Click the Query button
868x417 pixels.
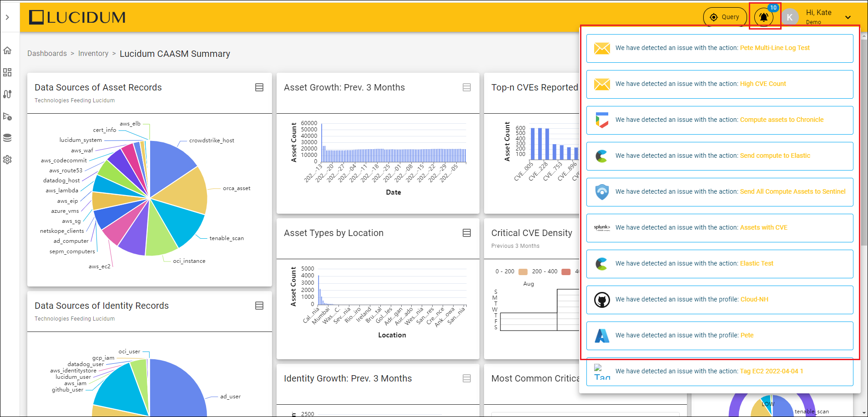[x=725, y=17]
